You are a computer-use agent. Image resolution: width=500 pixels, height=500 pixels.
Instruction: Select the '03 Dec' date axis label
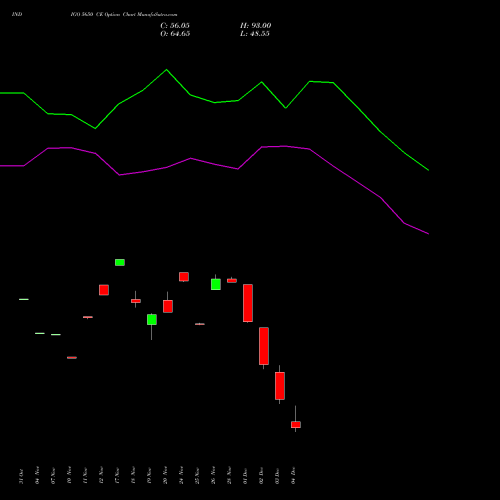point(277,476)
